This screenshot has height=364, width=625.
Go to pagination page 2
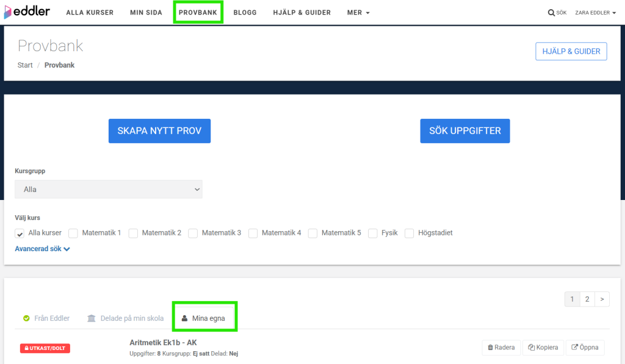(587, 299)
